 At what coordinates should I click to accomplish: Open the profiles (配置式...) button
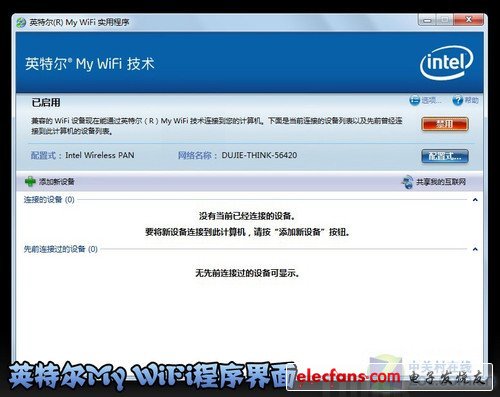coord(445,156)
